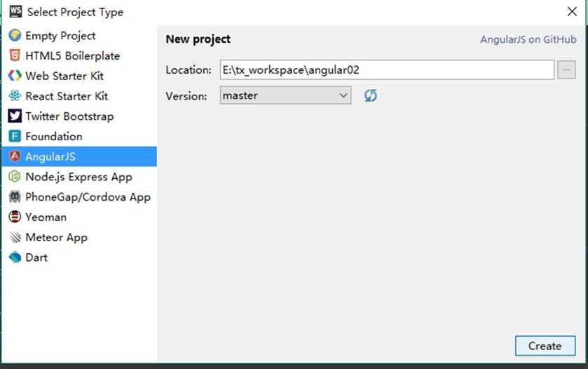588x369 pixels.
Task: Select Yeoman project type
Action: click(x=79, y=217)
